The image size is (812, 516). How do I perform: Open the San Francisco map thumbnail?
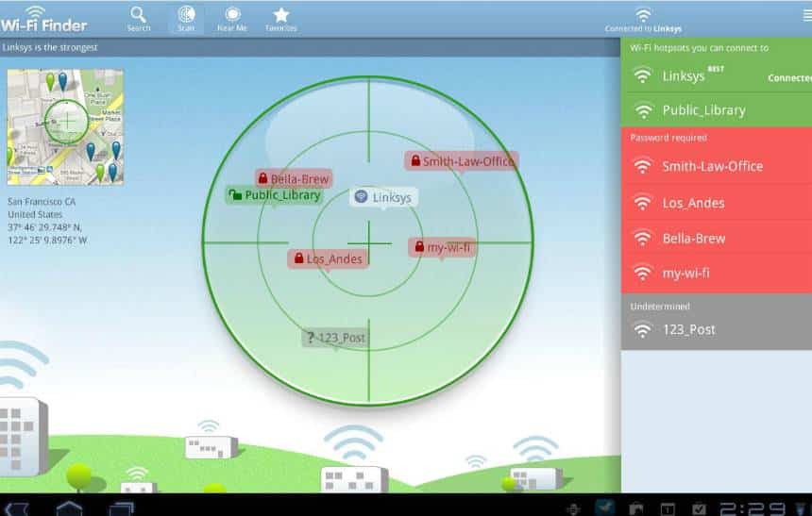pos(65,127)
